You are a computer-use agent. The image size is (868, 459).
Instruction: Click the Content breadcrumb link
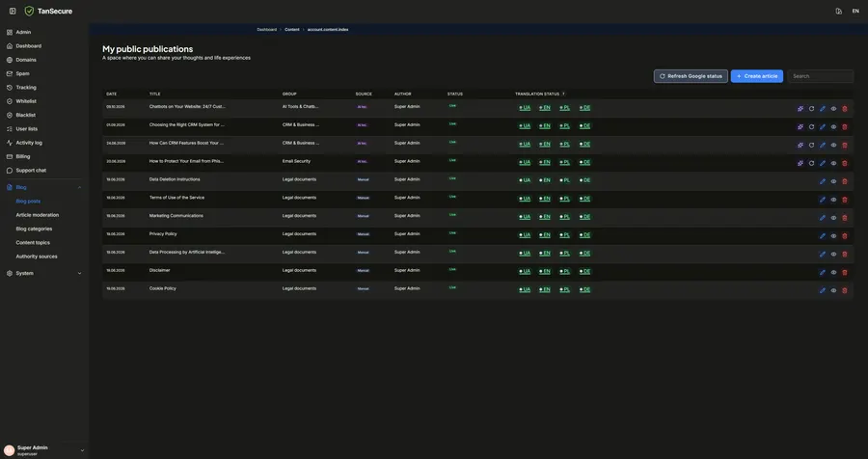click(291, 29)
